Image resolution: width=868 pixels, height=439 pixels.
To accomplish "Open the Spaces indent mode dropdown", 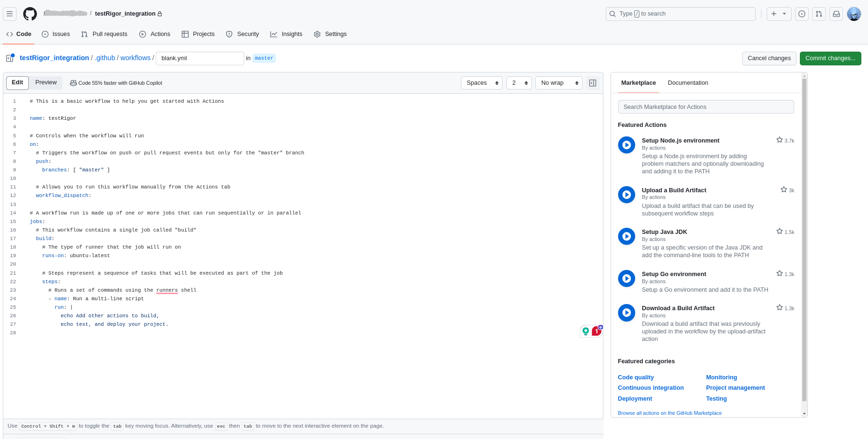I will [x=481, y=83].
